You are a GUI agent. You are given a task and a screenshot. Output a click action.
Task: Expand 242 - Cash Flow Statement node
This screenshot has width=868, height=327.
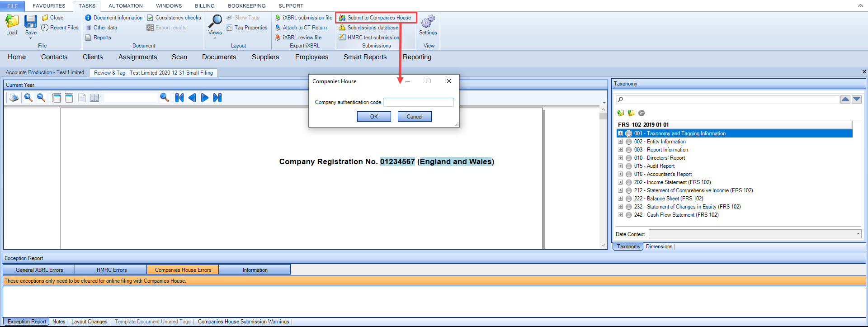[621, 215]
